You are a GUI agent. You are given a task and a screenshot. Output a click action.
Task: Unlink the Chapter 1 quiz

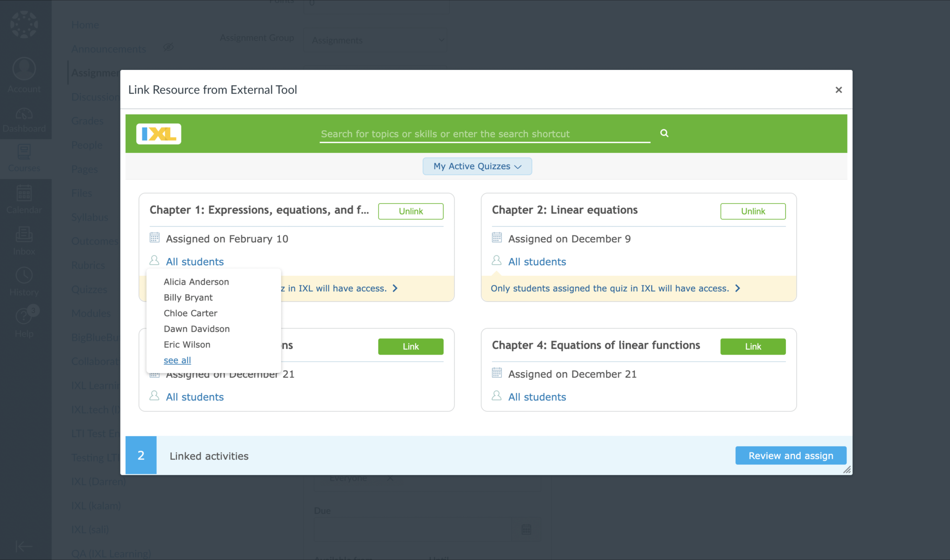click(x=410, y=211)
